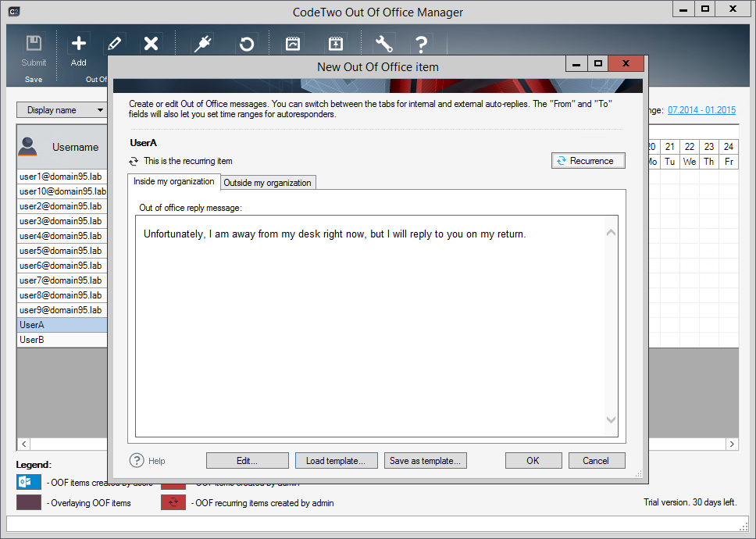Maximize the New Out Of Office item dialog
The height and width of the screenshot is (539, 756).
[x=598, y=63]
